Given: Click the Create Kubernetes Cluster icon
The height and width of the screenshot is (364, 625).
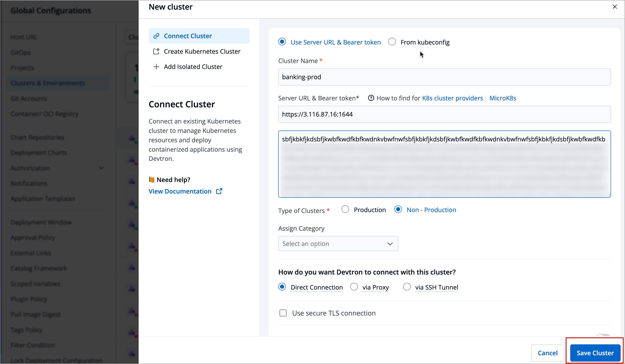Looking at the screenshot, I should [156, 51].
